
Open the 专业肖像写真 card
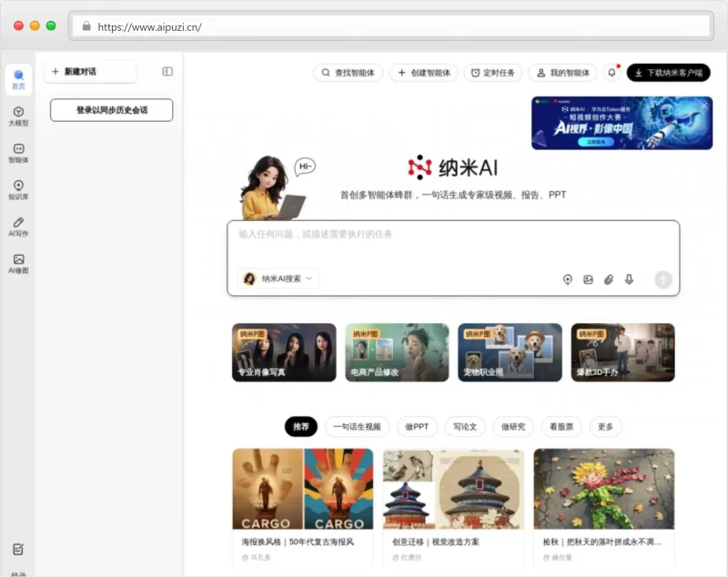coord(284,352)
